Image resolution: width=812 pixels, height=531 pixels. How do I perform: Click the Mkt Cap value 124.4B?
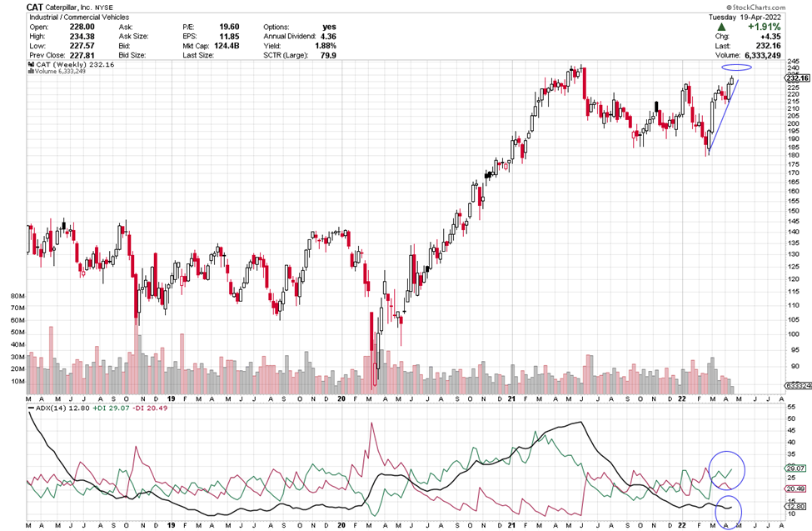[227, 46]
